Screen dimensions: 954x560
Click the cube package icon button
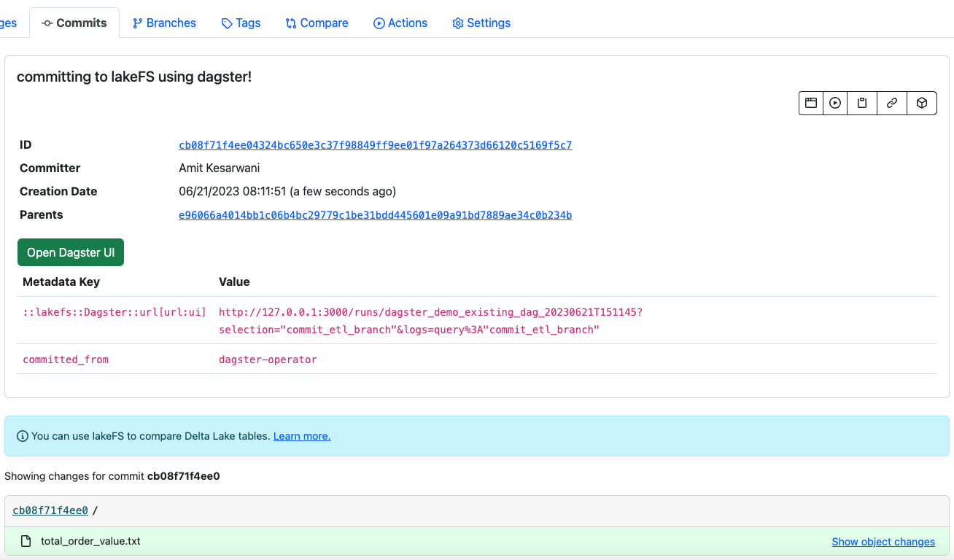point(922,103)
